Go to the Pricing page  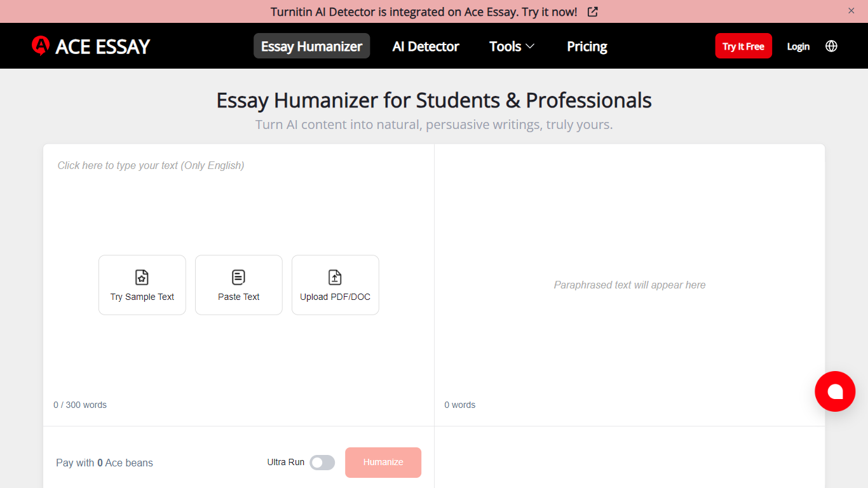click(x=587, y=46)
